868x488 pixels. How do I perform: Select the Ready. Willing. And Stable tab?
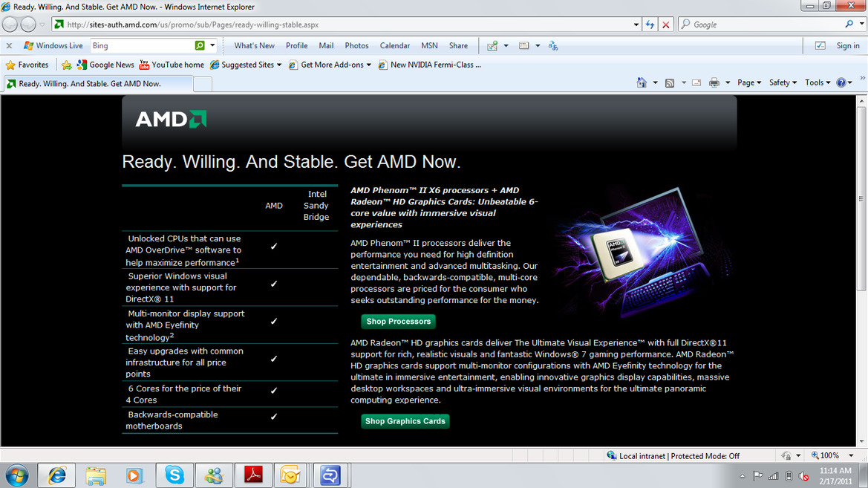(x=99, y=84)
